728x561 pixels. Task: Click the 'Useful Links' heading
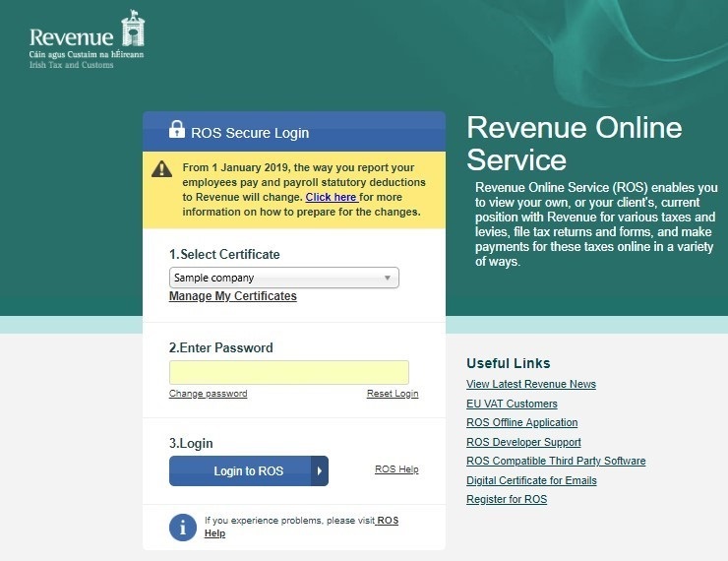509,363
